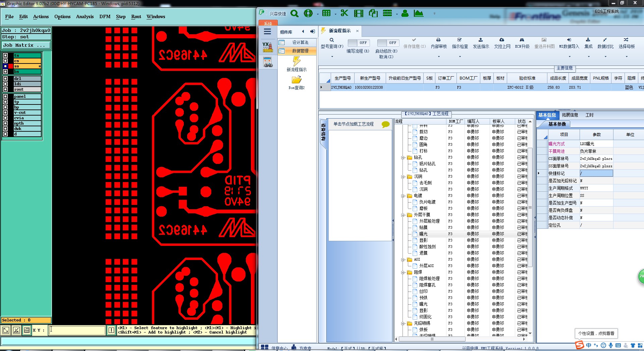Click the yellow speech bubble icon
Screen dimensions: 644x351
[x=385, y=124]
